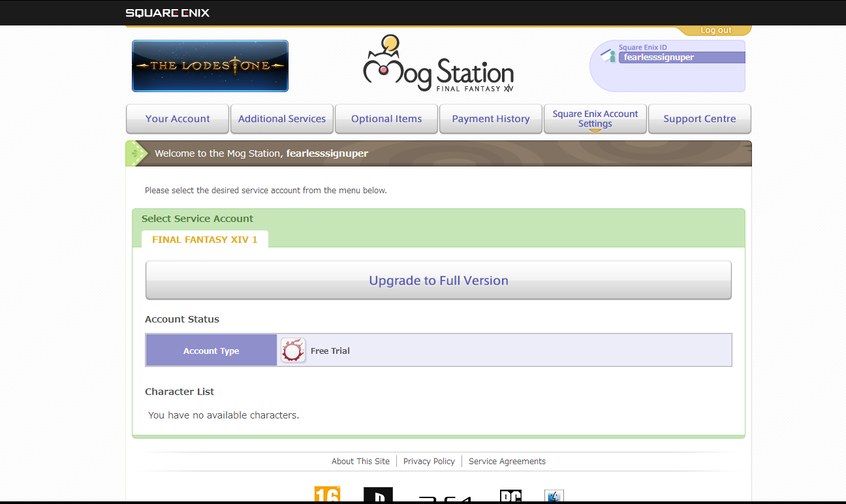Click the PlayStation logo icon
This screenshot has height=504, width=846.
(378, 496)
